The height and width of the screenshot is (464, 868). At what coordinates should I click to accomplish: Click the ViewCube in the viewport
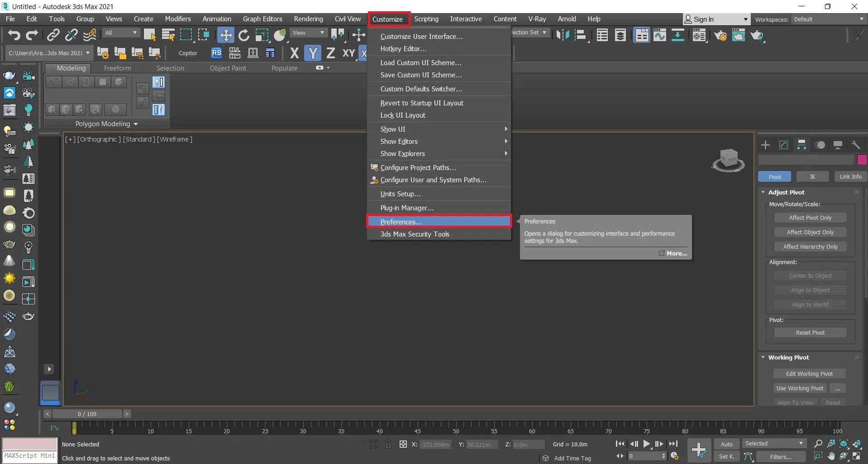tap(728, 160)
